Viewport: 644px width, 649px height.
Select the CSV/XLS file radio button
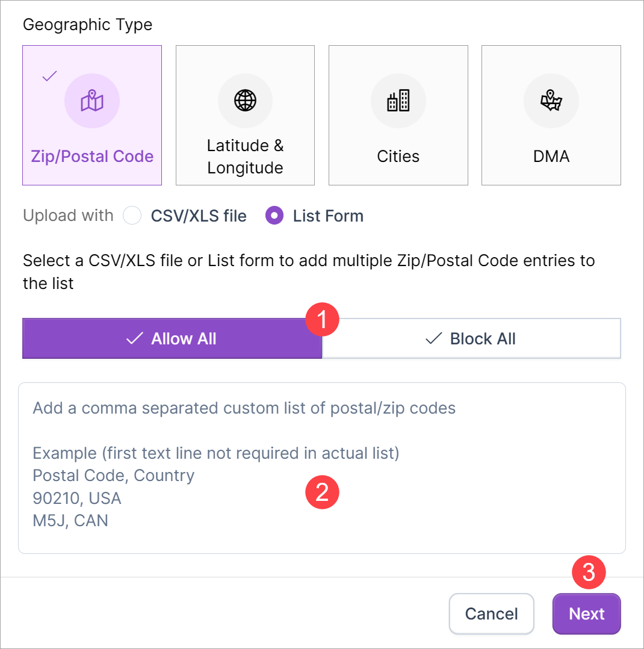click(132, 216)
